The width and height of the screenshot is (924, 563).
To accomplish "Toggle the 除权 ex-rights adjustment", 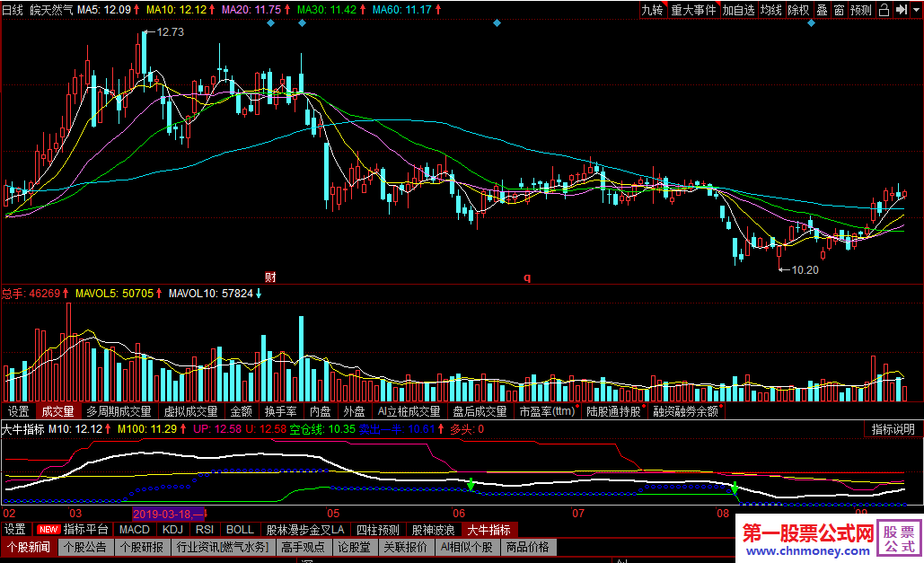I will click(798, 10).
